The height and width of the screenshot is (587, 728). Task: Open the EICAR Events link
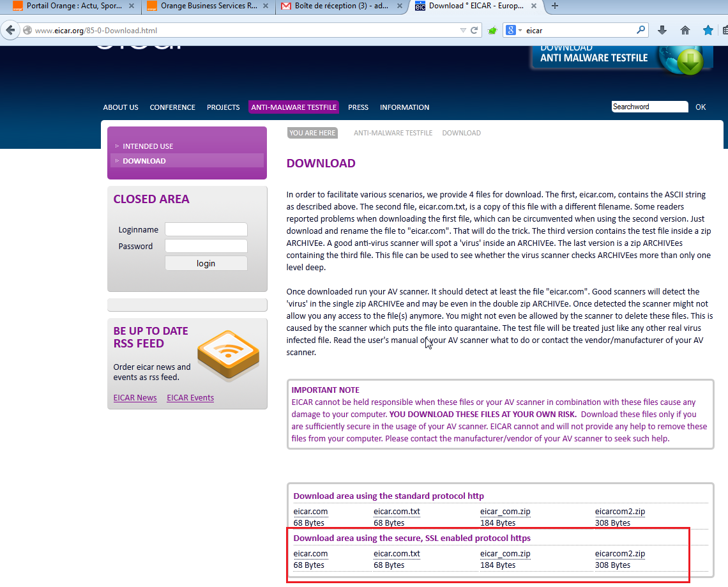190,397
